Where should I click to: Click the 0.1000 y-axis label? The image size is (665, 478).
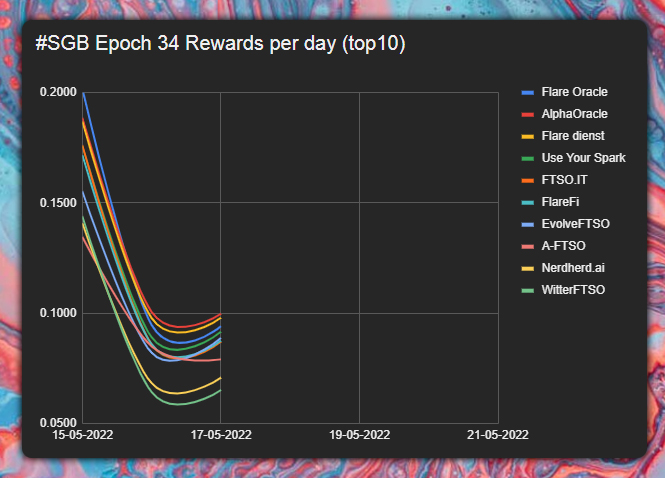[x=58, y=313]
